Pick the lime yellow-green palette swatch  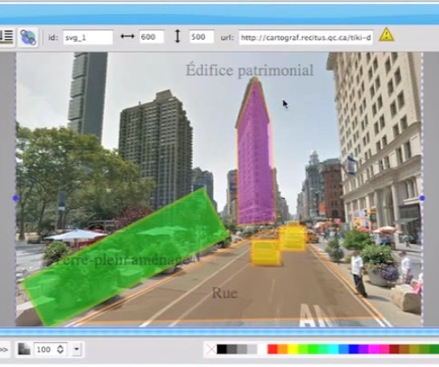[x=303, y=349]
